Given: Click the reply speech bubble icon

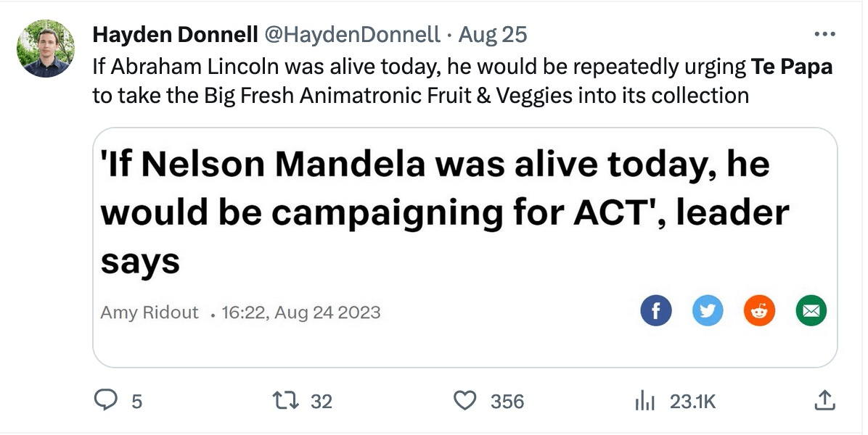Looking at the screenshot, I should [107, 400].
